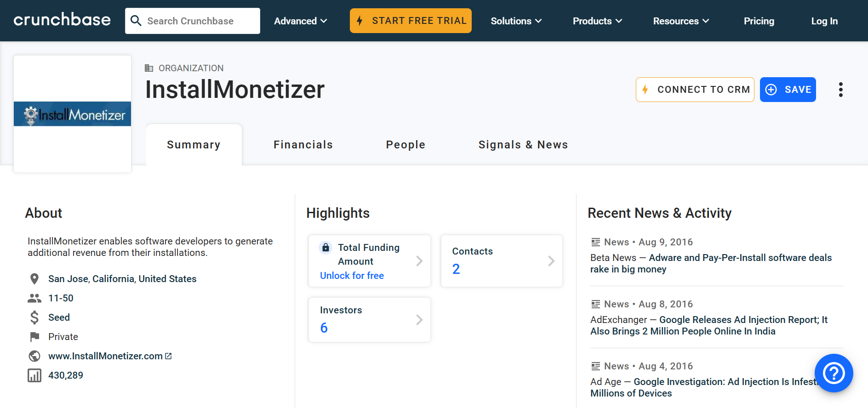Screen dimensions: 868x408
Task: Click the location pin icon
Action: click(34, 279)
